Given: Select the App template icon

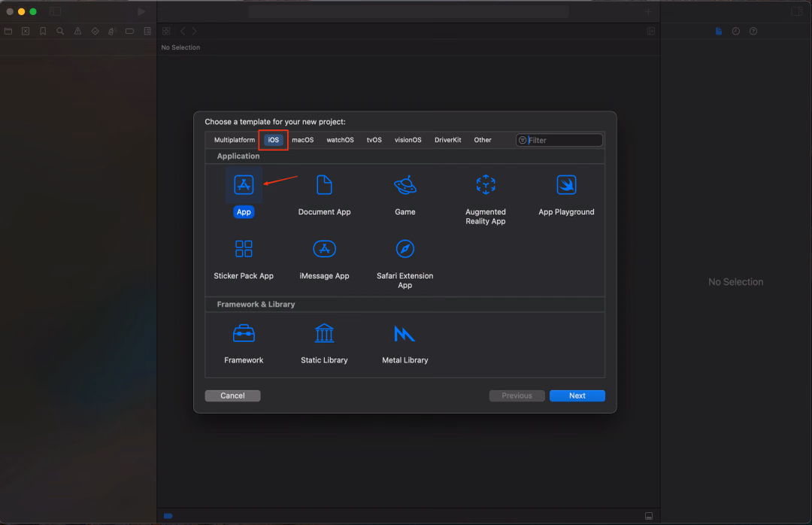Looking at the screenshot, I should (x=244, y=185).
